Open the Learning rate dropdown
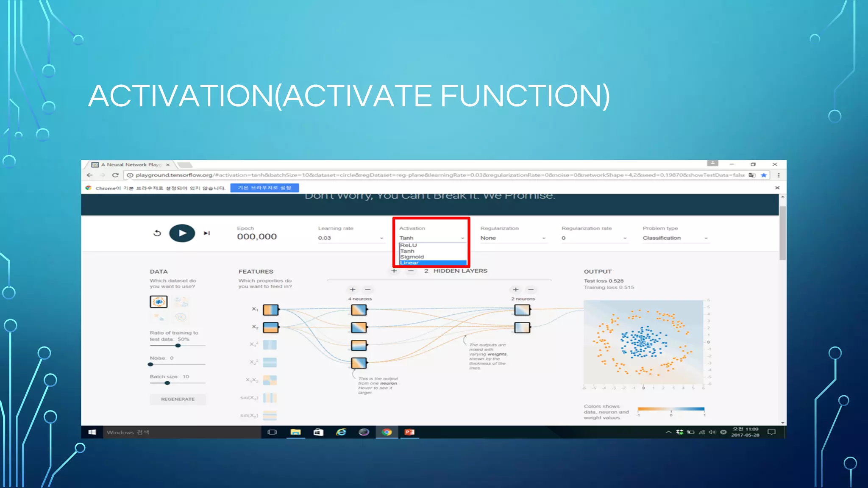This screenshot has height=488, width=868. [351, 238]
